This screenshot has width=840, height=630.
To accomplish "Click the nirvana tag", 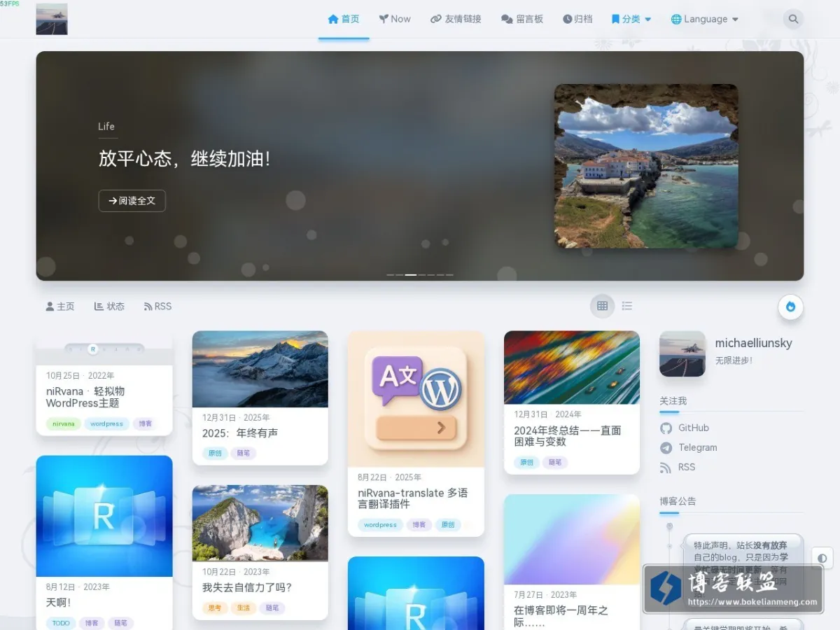I will click(x=63, y=423).
